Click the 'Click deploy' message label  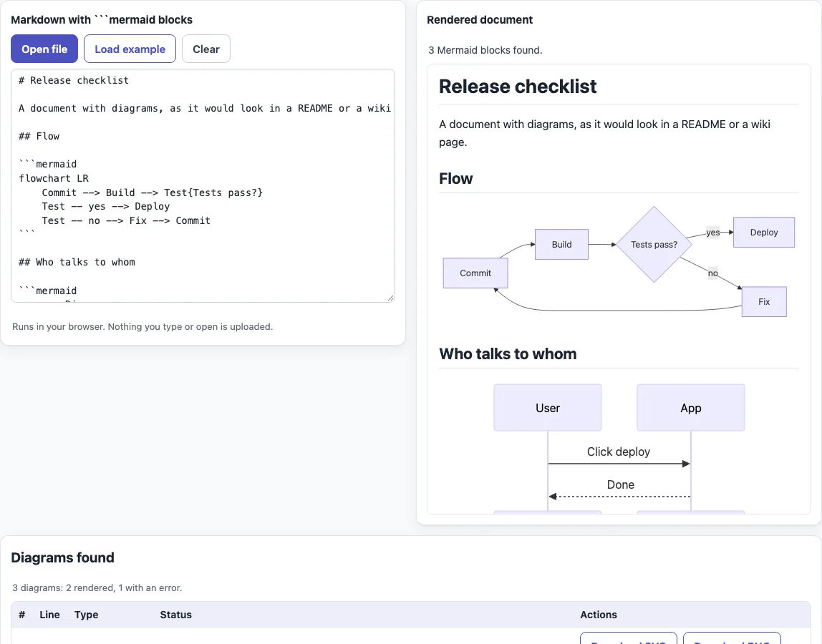tap(619, 452)
